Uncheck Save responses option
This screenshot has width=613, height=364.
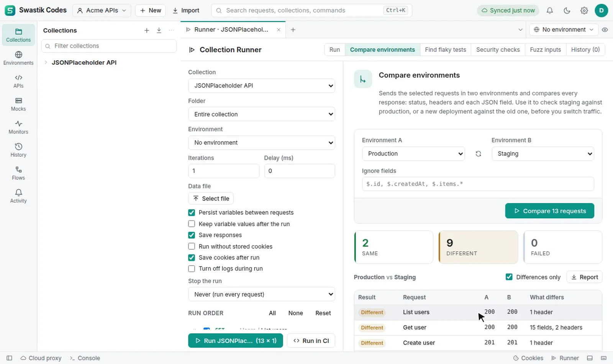(x=192, y=235)
